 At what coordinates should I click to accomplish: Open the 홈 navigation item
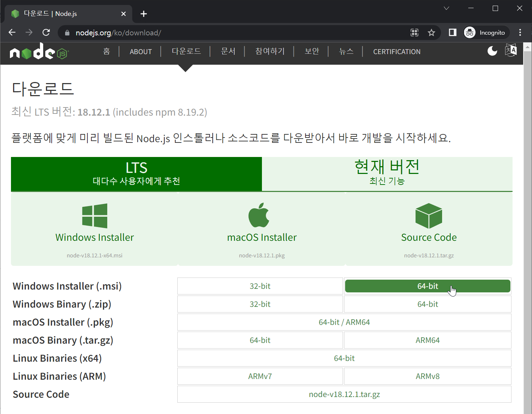click(107, 52)
